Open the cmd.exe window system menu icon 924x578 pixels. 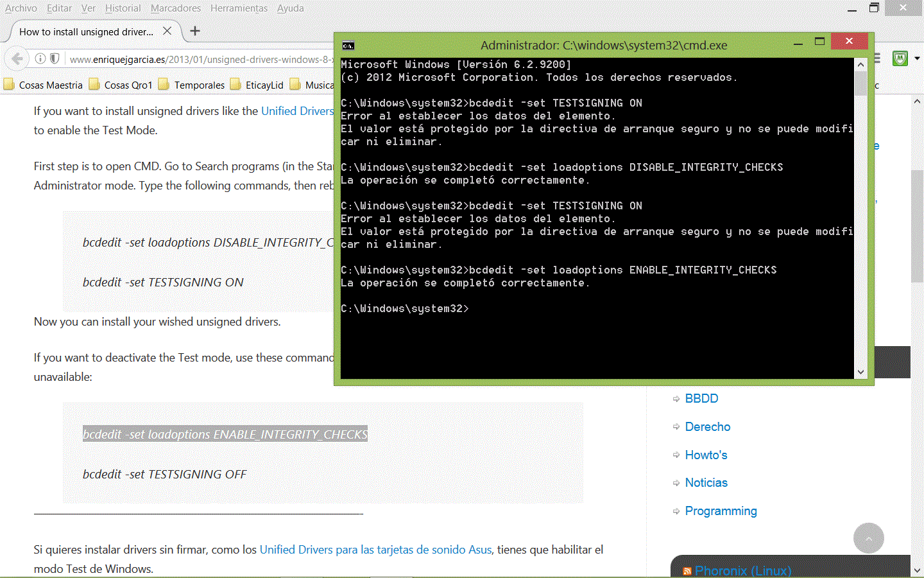point(348,46)
